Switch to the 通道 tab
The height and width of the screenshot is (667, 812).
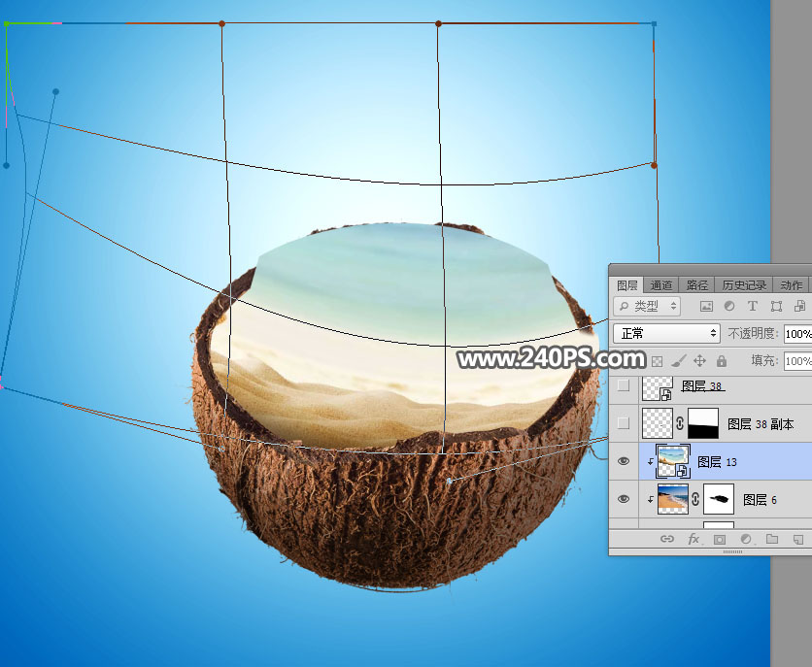661,285
